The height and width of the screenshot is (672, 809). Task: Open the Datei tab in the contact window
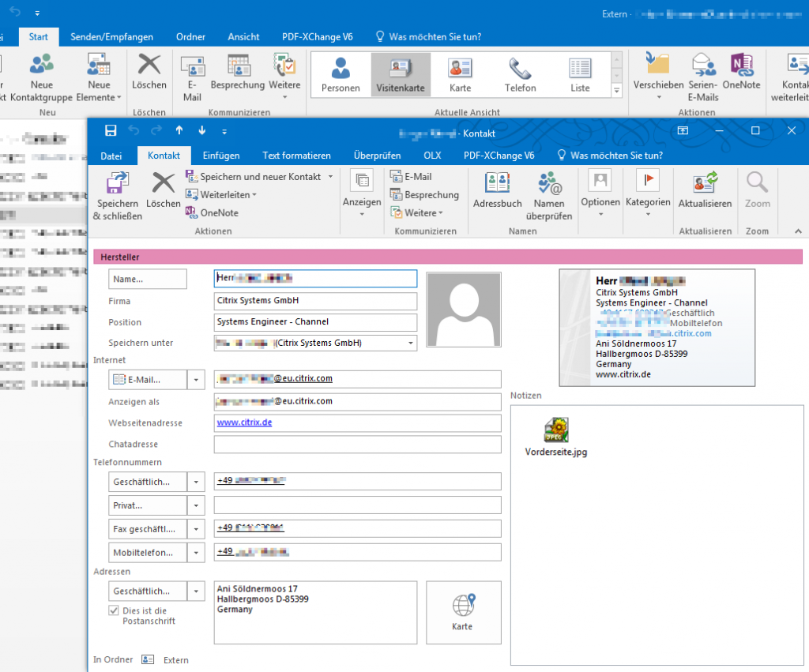pyautogui.click(x=111, y=156)
